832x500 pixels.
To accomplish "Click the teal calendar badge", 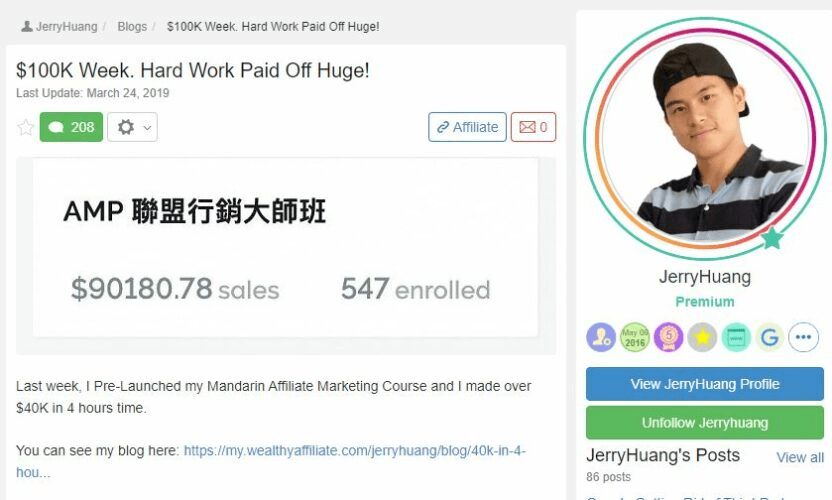I will [736, 337].
